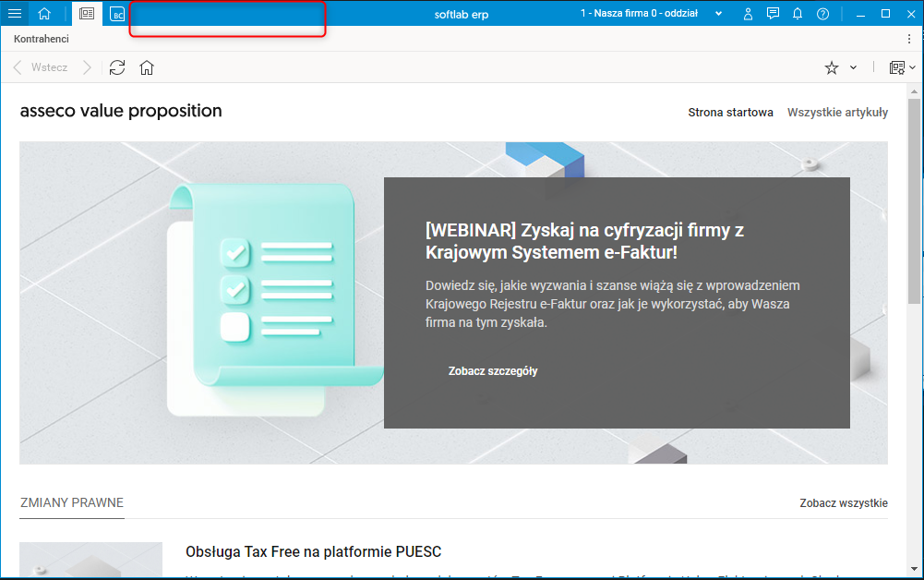
Task: Open article 'Obsługa Tax Free na platformie PUESC'
Action: pos(313,551)
